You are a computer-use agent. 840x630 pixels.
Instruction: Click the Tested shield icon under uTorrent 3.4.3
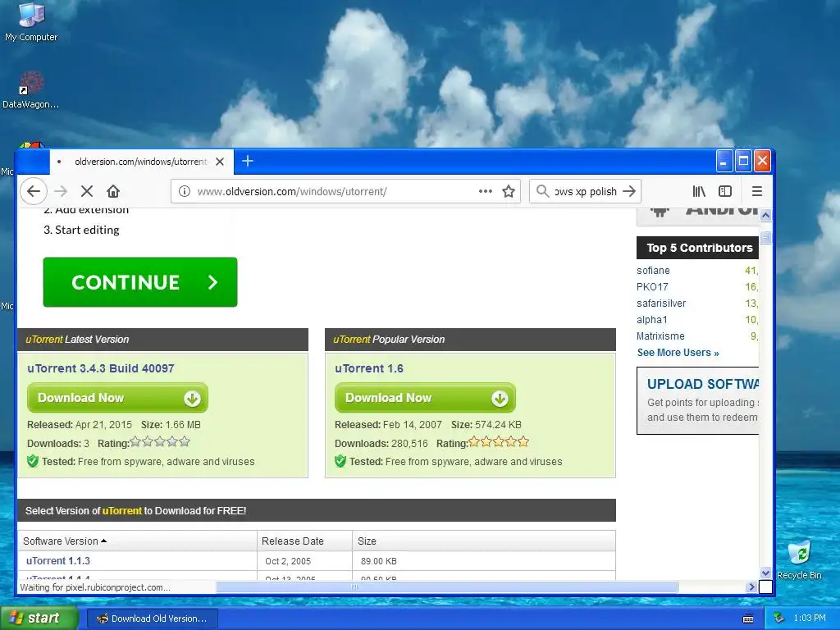(33, 461)
